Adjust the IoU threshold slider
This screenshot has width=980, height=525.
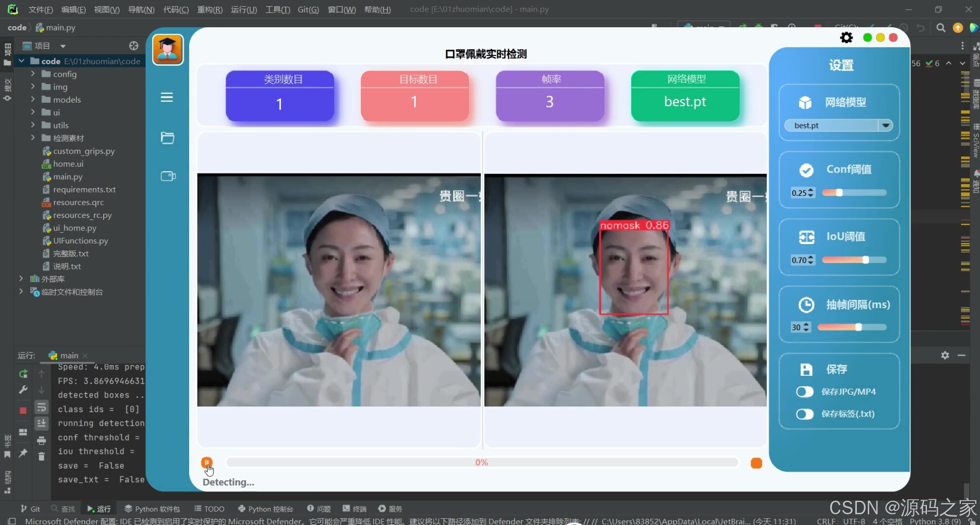[865, 260]
